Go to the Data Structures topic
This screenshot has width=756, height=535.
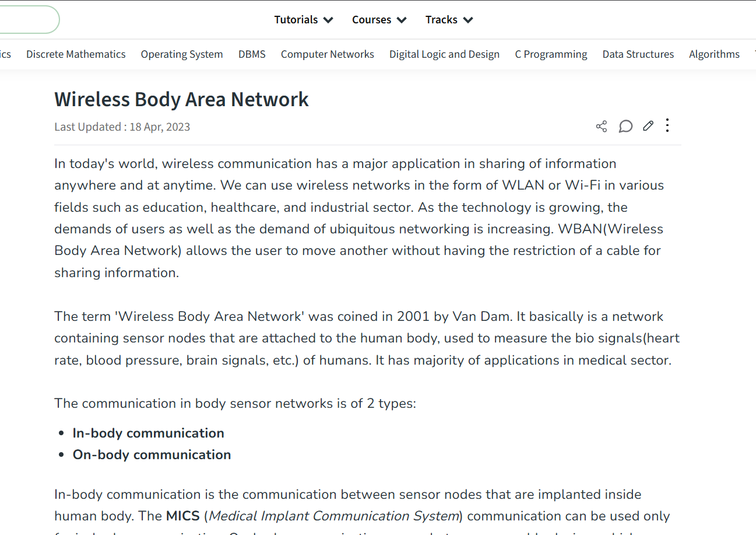point(638,54)
